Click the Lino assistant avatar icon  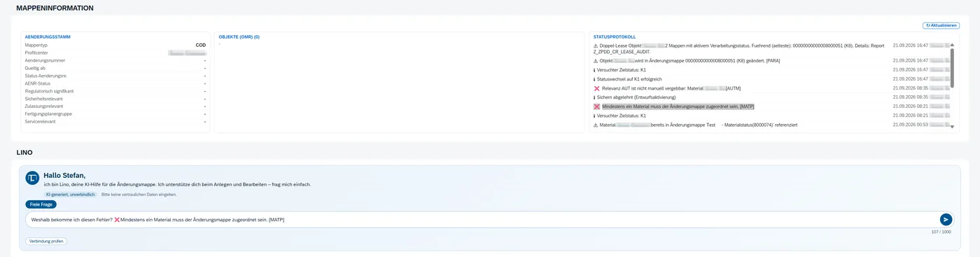[32, 178]
